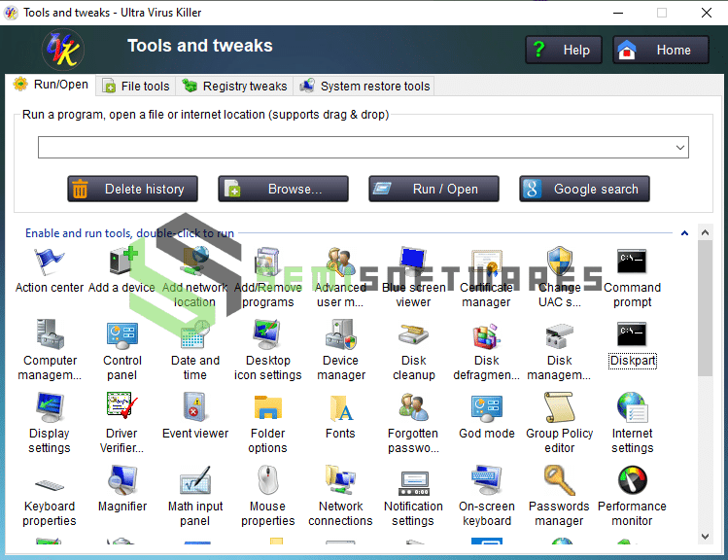Screen dimensions: 728x560
Task: Open Notification settings icon
Action: [x=414, y=483]
